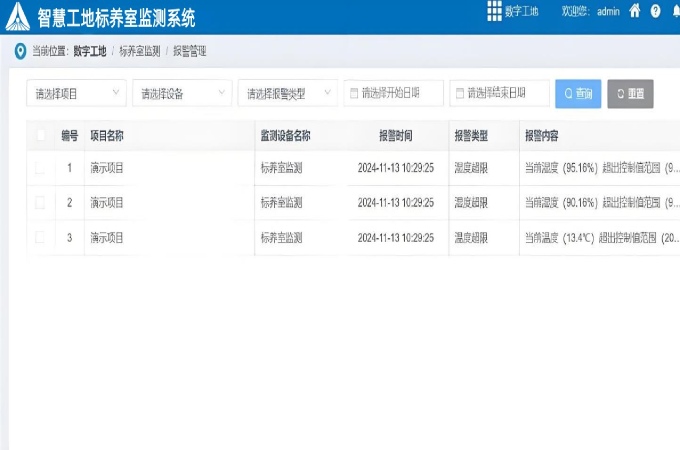Click the blue 查询 search button

point(578,94)
